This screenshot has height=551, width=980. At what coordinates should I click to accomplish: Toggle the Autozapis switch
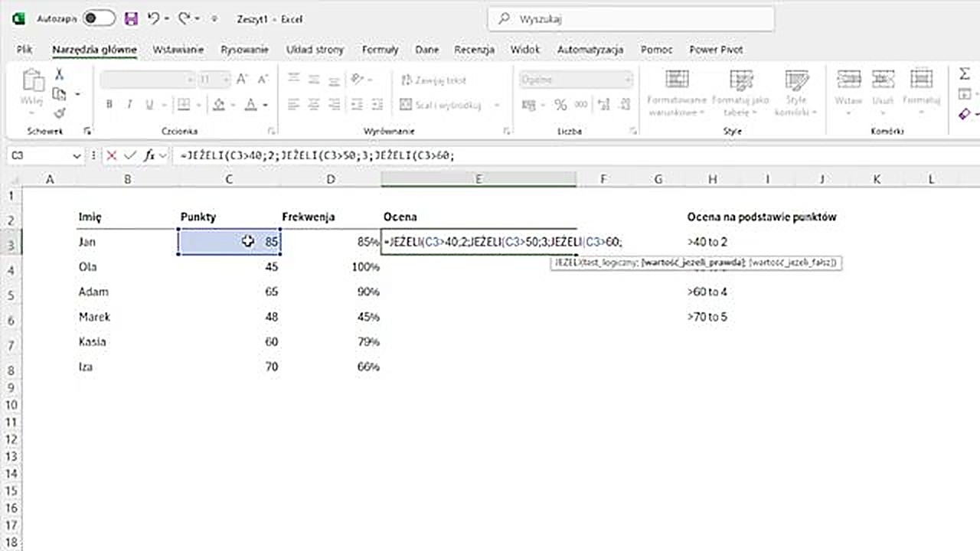coord(99,18)
